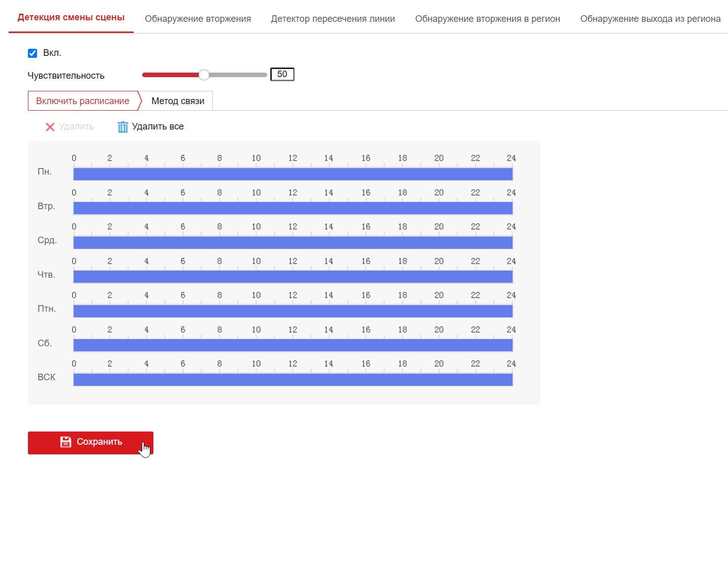Select the Срд. schedule bar

pyautogui.click(x=293, y=243)
